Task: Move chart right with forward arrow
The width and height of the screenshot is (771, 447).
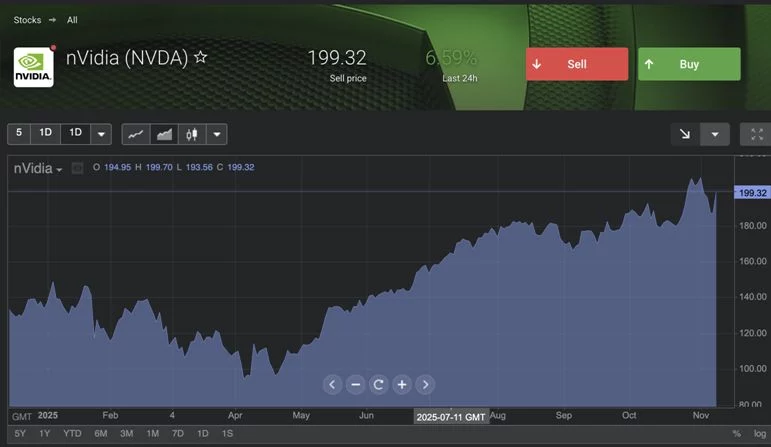Action: pos(425,385)
